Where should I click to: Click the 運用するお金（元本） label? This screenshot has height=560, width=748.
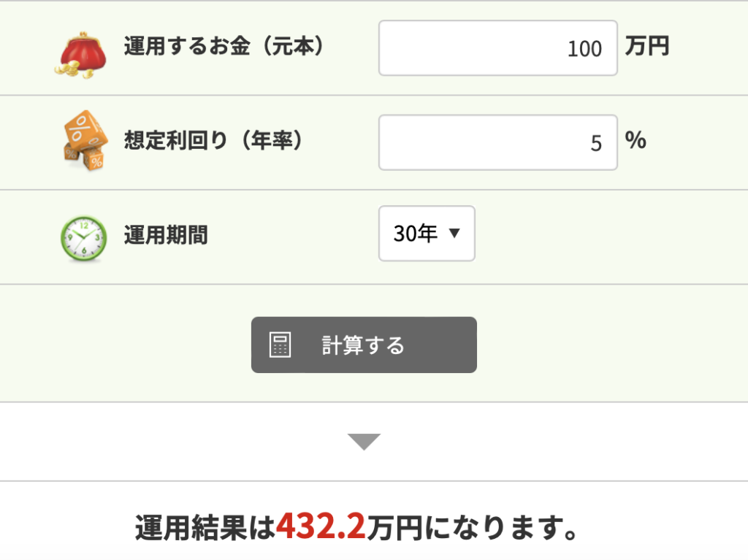[x=224, y=46]
